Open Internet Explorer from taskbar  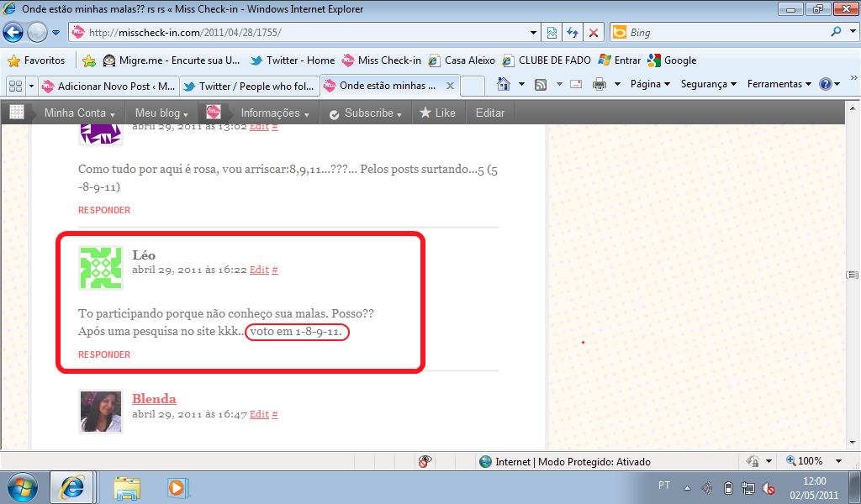click(71, 486)
